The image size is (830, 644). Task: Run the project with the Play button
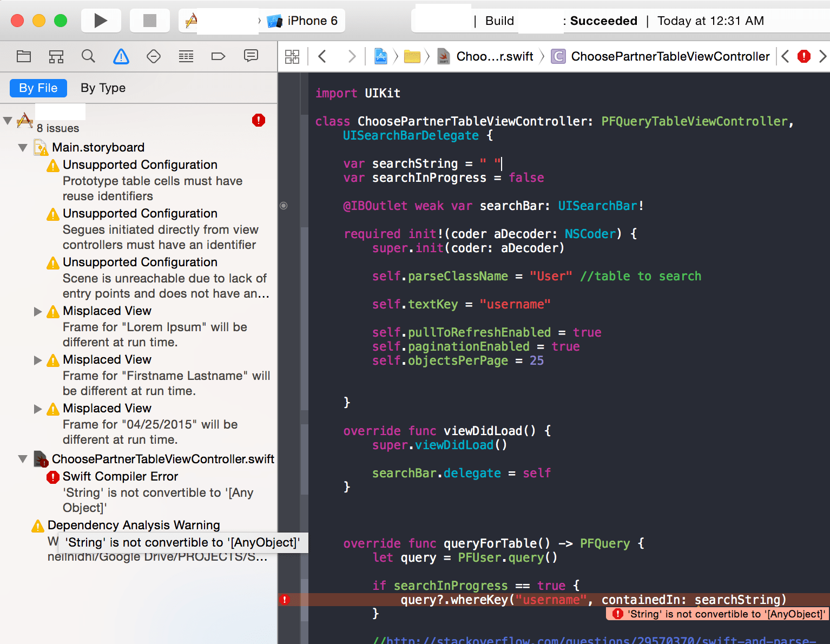tap(100, 21)
